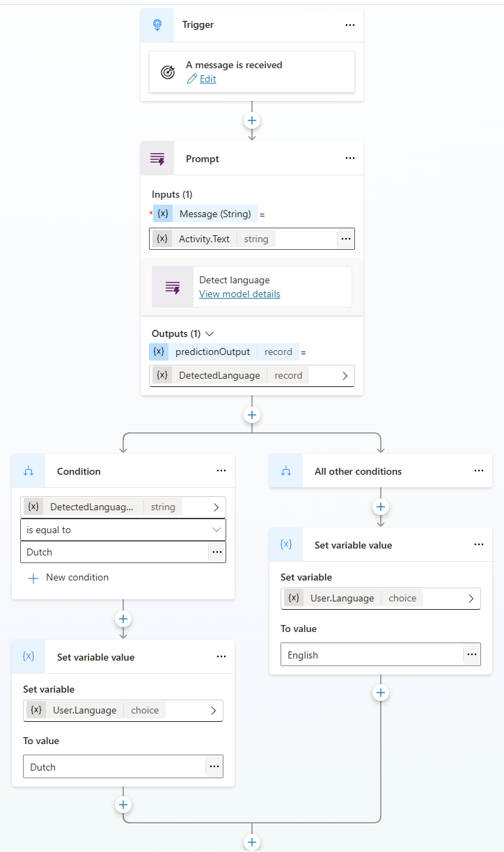Open View model details link
Screen dimensions: 504x852
coord(239,294)
